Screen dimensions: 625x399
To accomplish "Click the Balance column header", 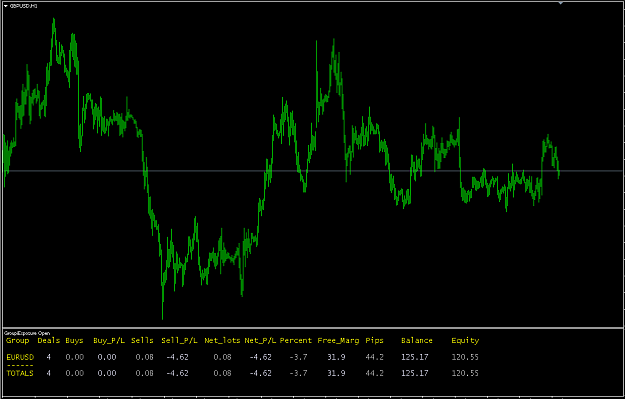I will 417,341.
